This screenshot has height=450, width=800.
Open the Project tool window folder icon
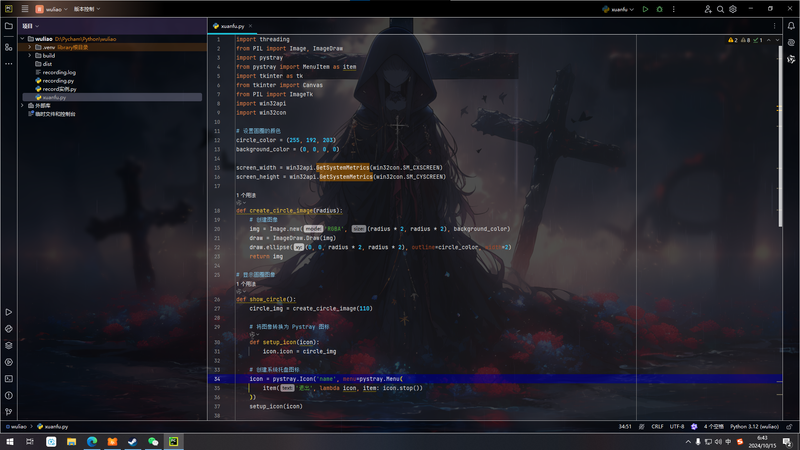9,26
